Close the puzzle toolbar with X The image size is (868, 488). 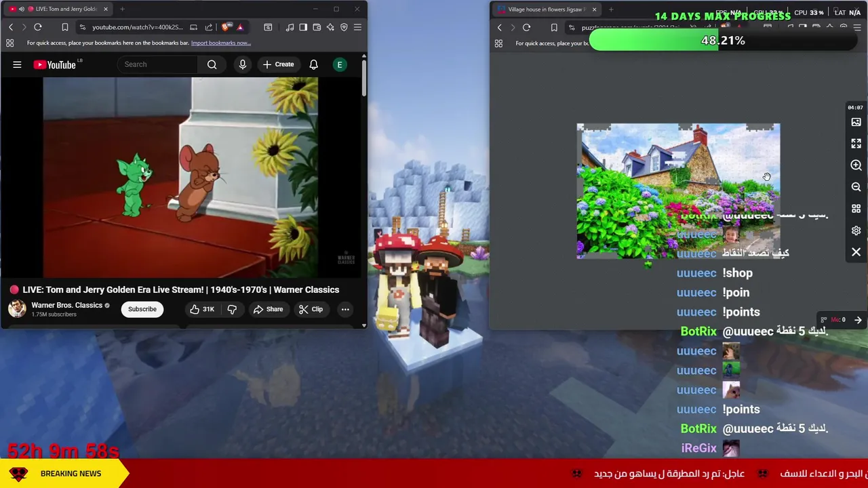coord(856,252)
